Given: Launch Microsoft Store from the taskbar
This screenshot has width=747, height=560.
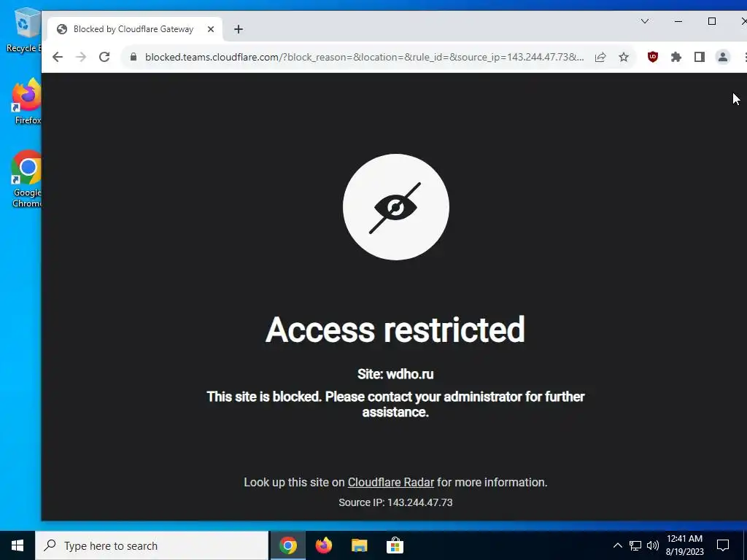Looking at the screenshot, I should pos(395,545).
